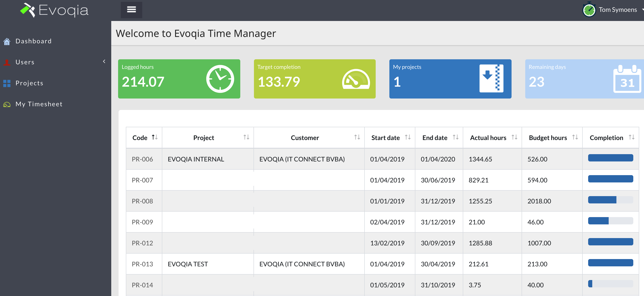The image size is (644, 296).
Task: Click the Target completion value 133.79
Action: (x=279, y=82)
